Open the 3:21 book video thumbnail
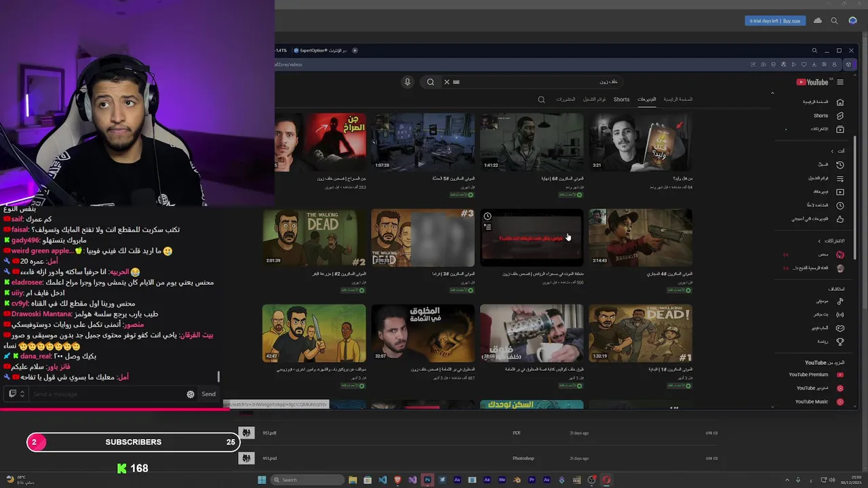The width and height of the screenshot is (868, 488). [x=640, y=142]
